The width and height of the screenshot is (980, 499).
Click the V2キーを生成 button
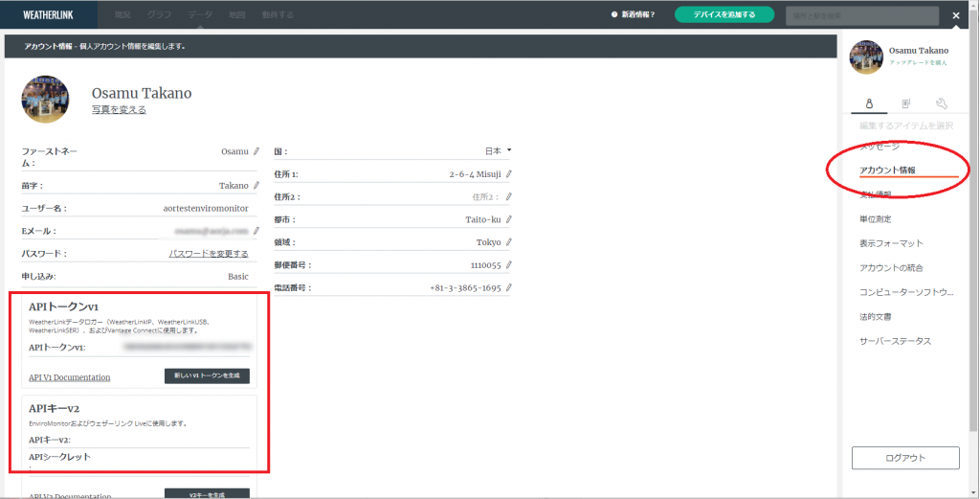[x=207, y=494]
